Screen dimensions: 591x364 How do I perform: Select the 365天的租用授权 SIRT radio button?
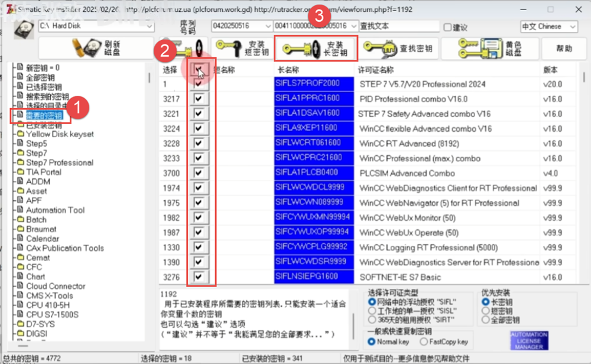372,320
